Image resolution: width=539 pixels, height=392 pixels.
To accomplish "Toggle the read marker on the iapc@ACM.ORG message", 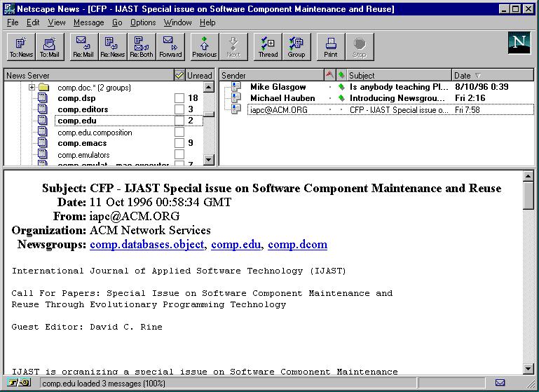I will coord(341,109).
